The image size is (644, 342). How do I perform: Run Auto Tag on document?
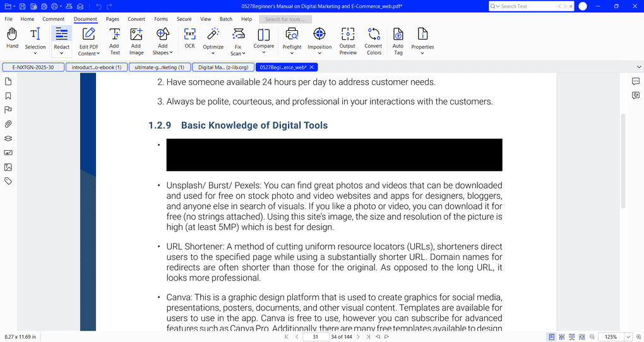click(398, 41)
